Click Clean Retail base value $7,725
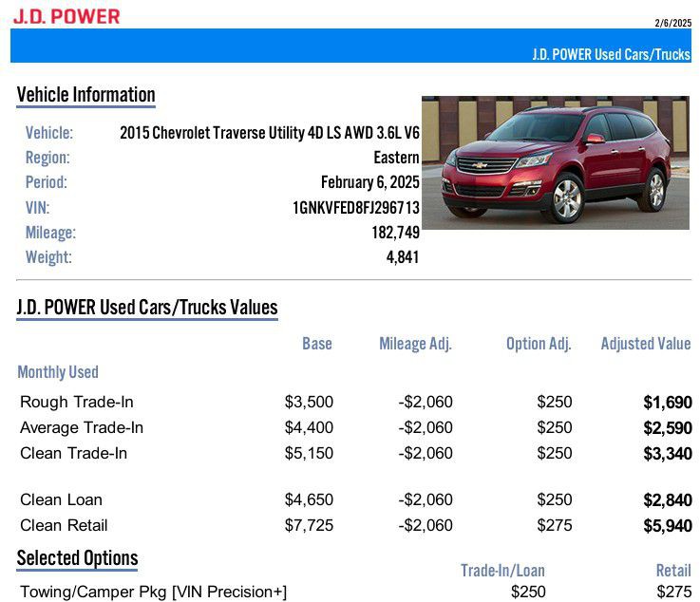Screen dimensions: 700x602 tap(309, 525)
